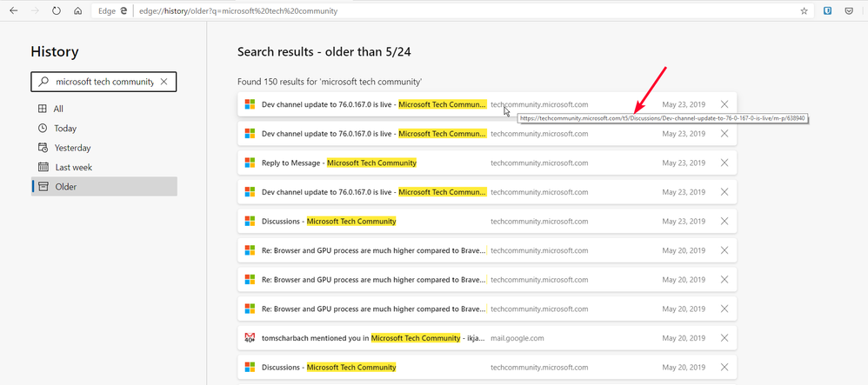Viewport: 868px width, 385px height.
Task: Open the topmost Dev channel update link
Action: (x=374, y=104)
